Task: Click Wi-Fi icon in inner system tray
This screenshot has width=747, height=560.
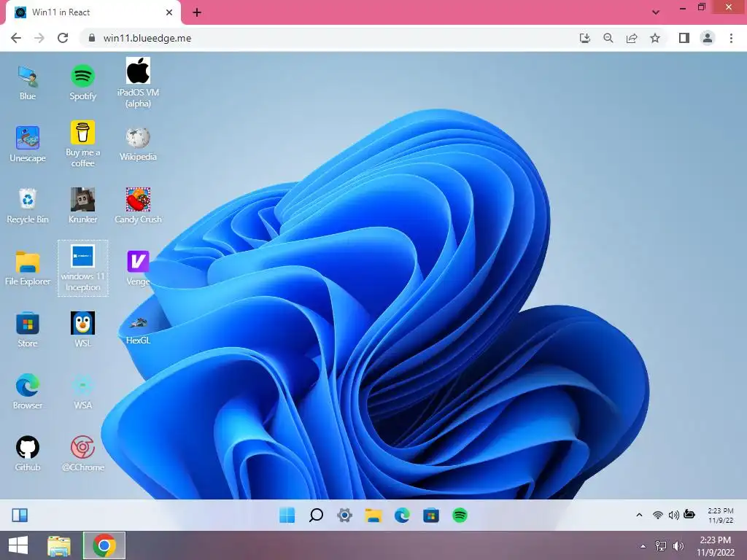Action: point(658,515)
